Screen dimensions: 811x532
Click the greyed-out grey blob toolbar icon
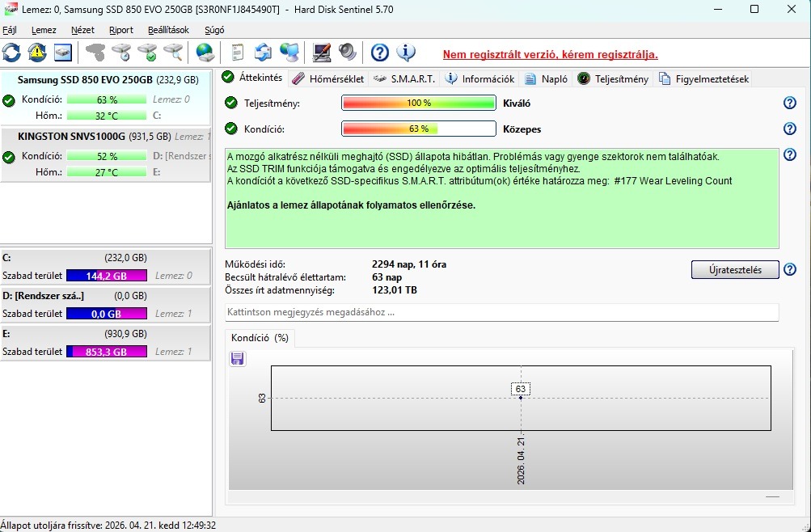pyautogui.click(x=95, y=53)
